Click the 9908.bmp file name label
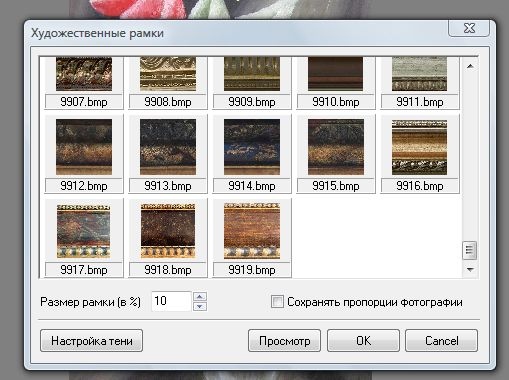Image resolution: width=509 pixels, height=380 pixels. click(x=168, y=102)
